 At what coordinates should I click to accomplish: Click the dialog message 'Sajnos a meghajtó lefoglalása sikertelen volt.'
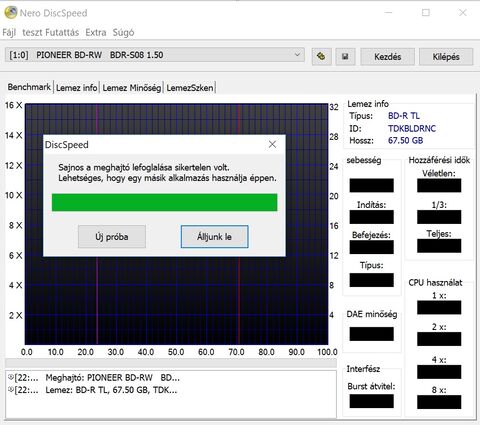coord(144,167)
